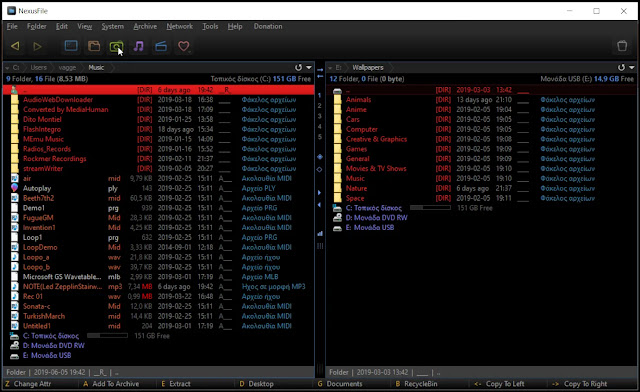
Task: Open the Archive menu
Action: [x=145, y=26]
